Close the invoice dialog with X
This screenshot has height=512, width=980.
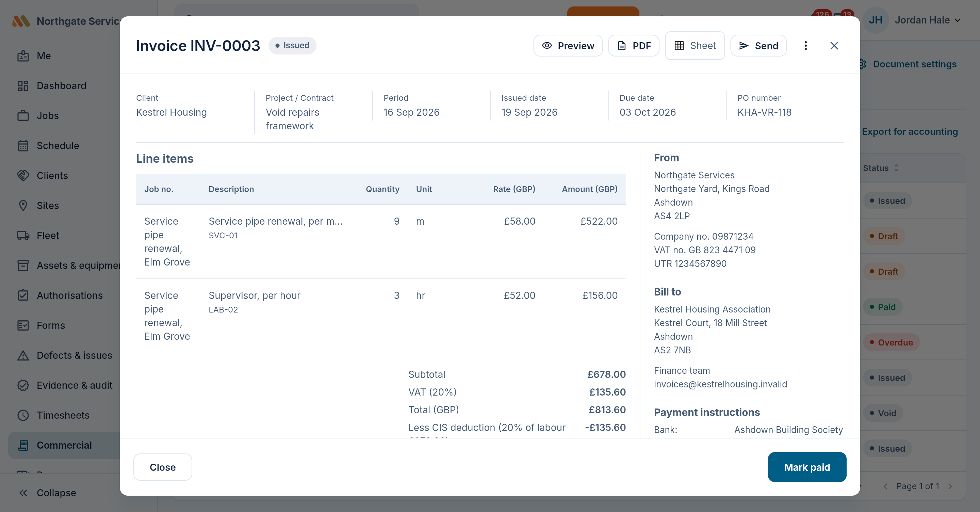pos(834,46)
